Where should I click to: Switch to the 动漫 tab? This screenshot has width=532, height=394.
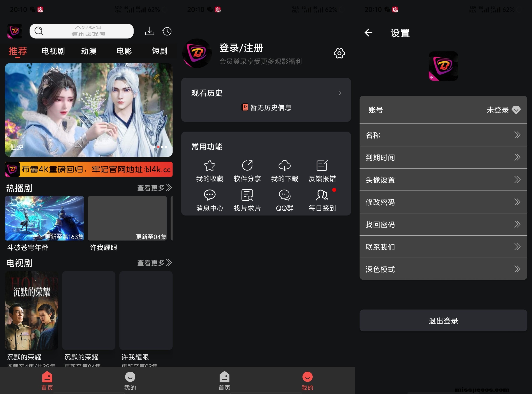coord(88,51)
